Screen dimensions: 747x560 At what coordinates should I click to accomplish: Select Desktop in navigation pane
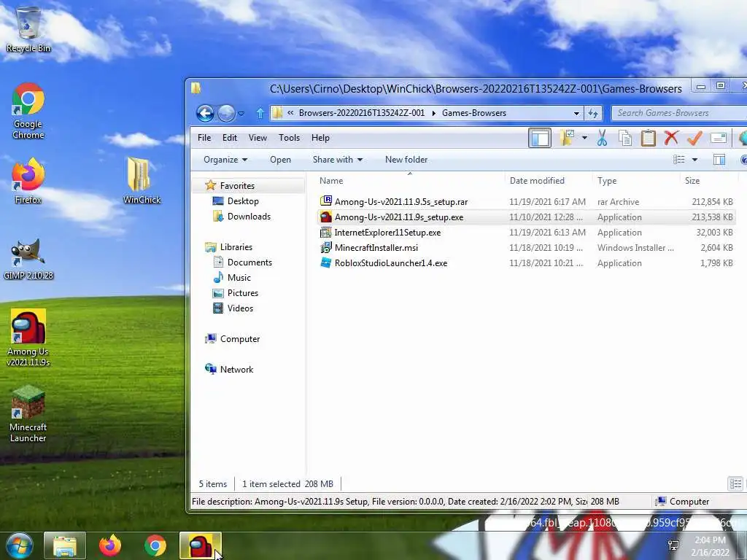pyautogui.click(x=243, y=201)
